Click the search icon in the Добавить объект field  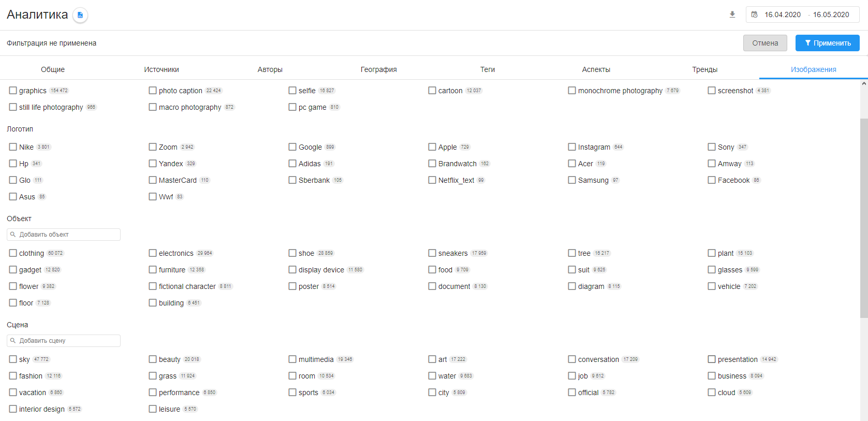click(x=13, y=235)
